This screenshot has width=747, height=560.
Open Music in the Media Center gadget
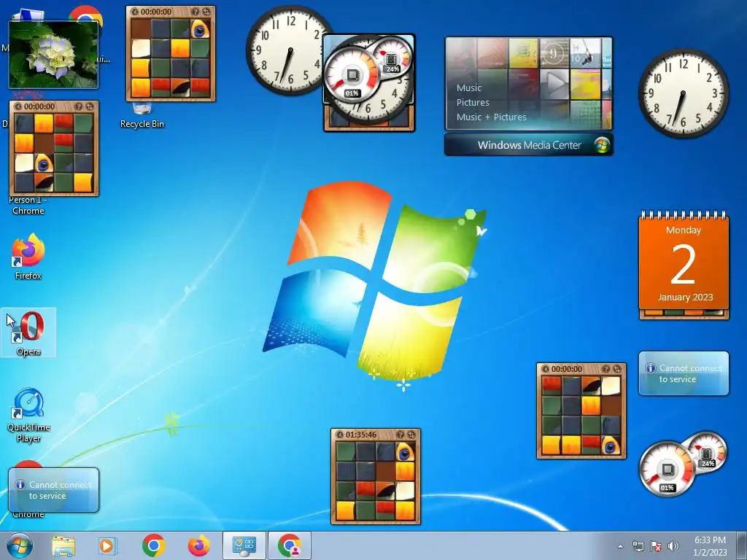point(469,88)
